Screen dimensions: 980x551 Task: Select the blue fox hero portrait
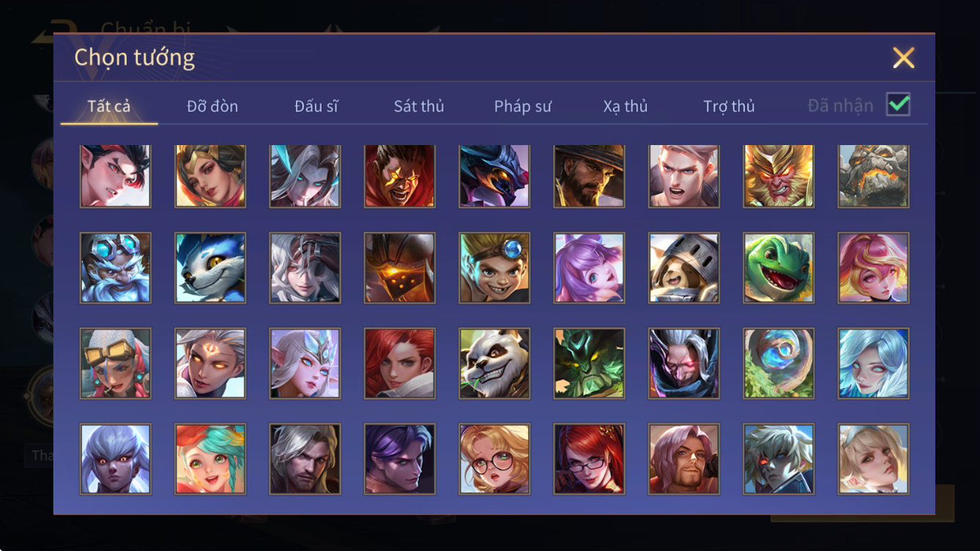tap(210, 268)
